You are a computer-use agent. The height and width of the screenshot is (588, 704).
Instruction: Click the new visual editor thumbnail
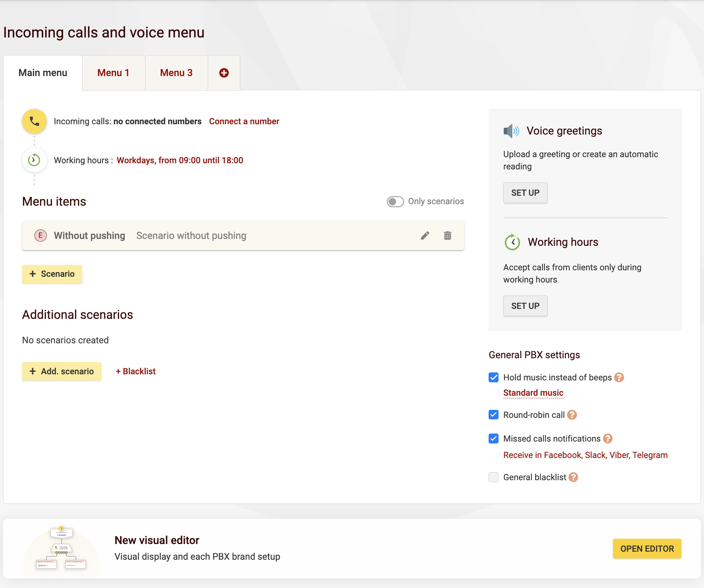pos(61,549)
